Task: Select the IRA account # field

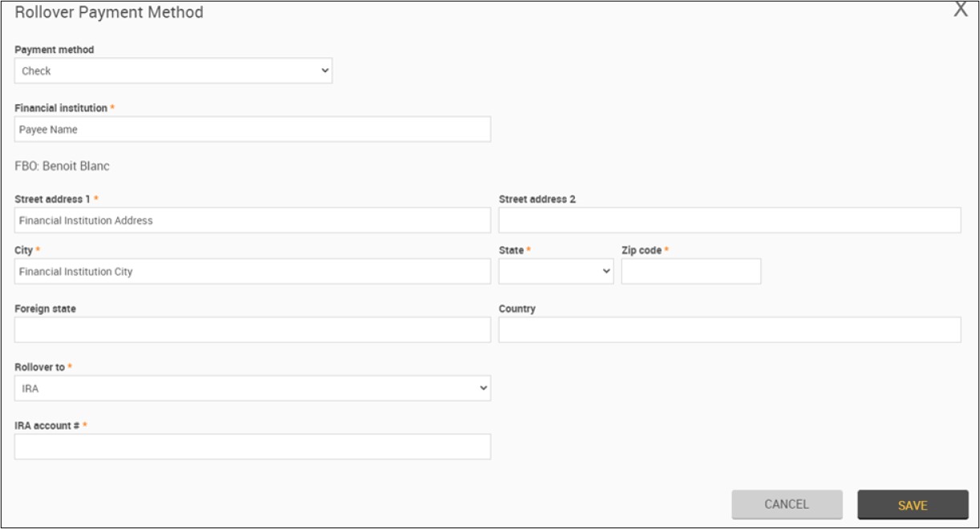Action: 253,446
